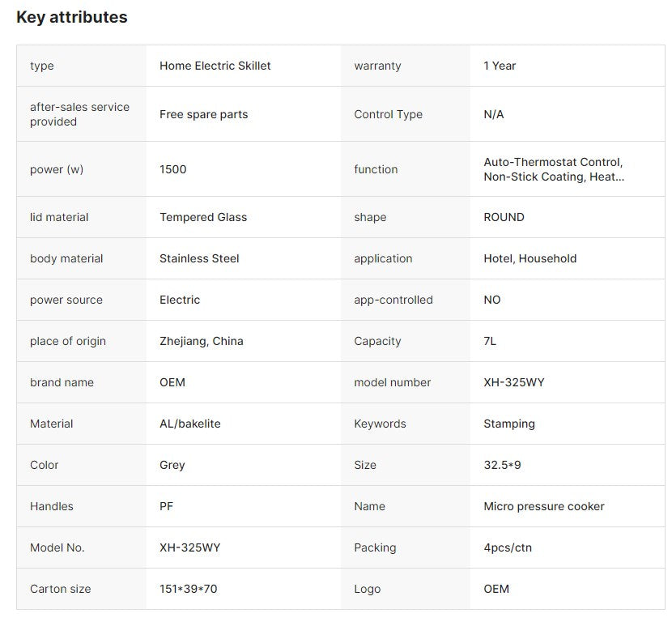This screenshot has width=672, height=622.
Task: Select the Home Electric Skillet type value
Action: tap(215, 66)
